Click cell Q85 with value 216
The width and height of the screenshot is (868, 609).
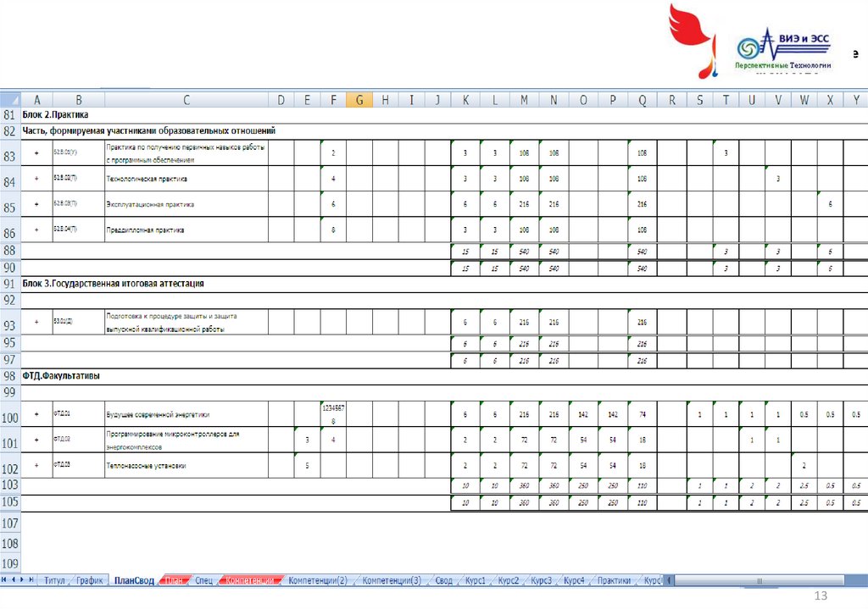[643, 204]
